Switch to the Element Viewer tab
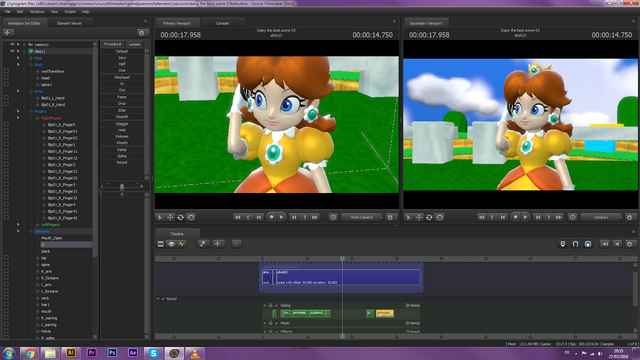 point(69,23)
